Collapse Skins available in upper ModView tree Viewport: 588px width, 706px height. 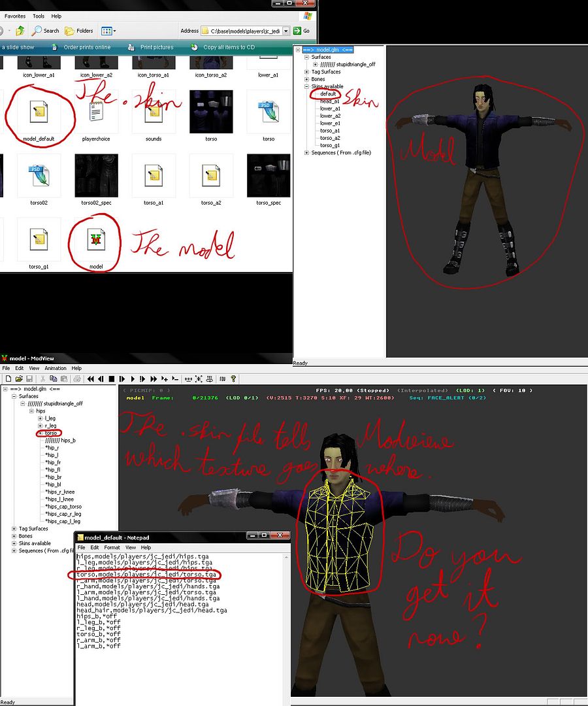pyautogui.click(x=306, y=86)
